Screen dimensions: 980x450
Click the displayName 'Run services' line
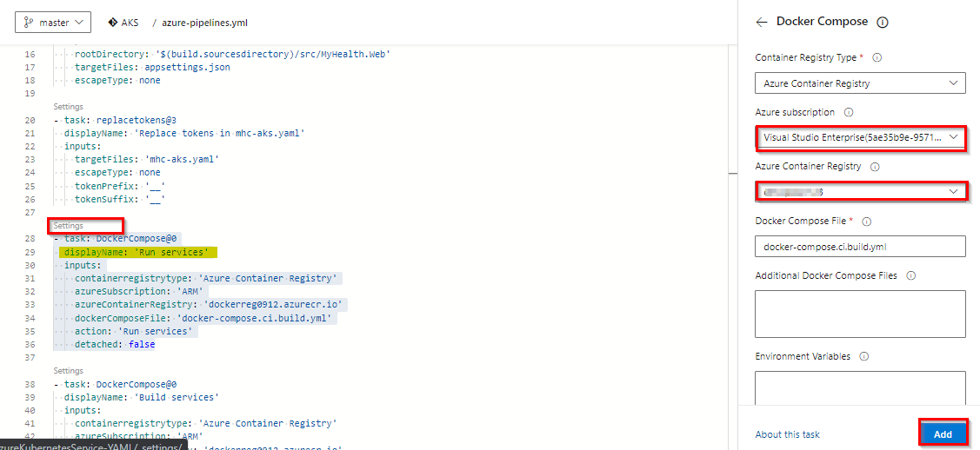[x=136, y=252]
